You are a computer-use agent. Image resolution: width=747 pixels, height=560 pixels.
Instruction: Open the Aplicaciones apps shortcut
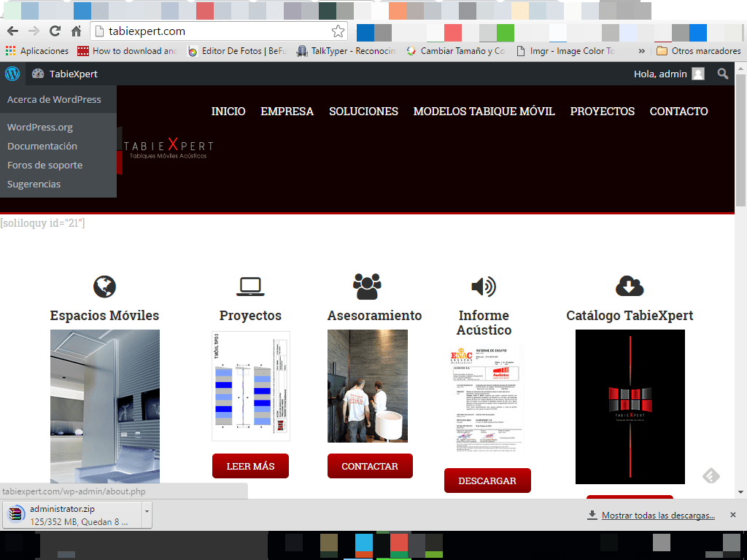point(36,51)
